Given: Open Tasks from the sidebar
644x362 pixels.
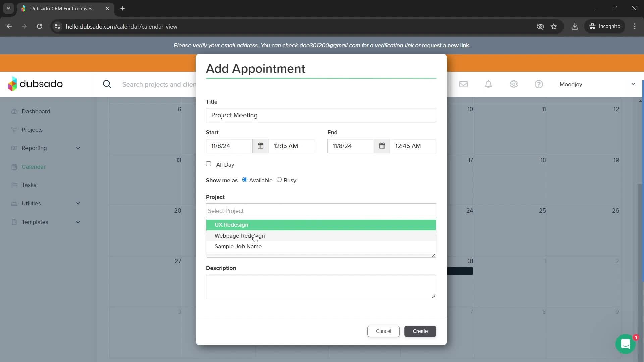Looking at the screenshot, I should (29, 185).
